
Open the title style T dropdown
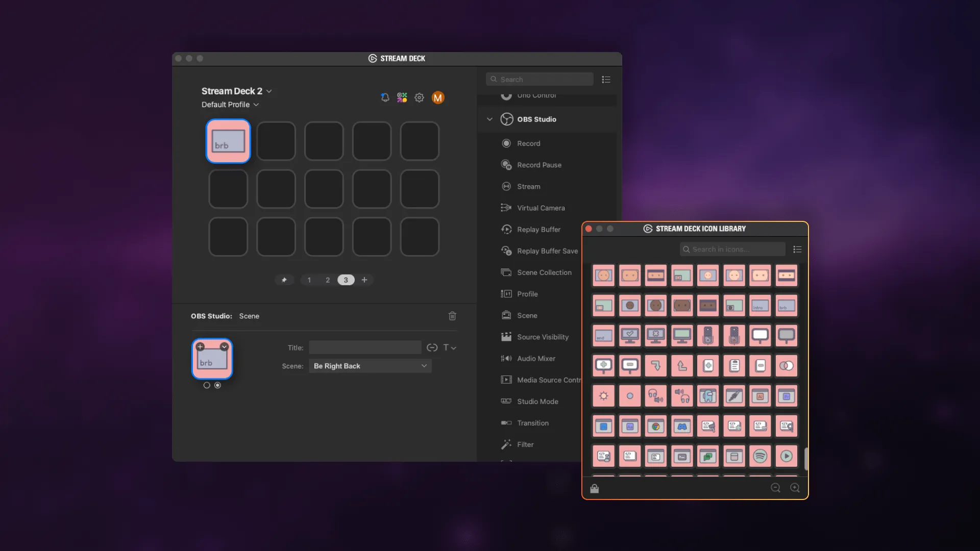click(x=449, y=347)
